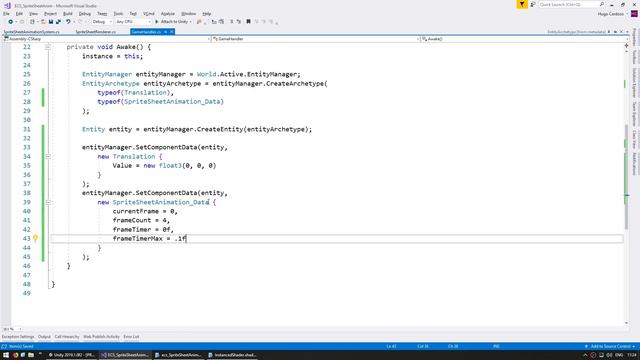Open the Team menu

point(102,14)
